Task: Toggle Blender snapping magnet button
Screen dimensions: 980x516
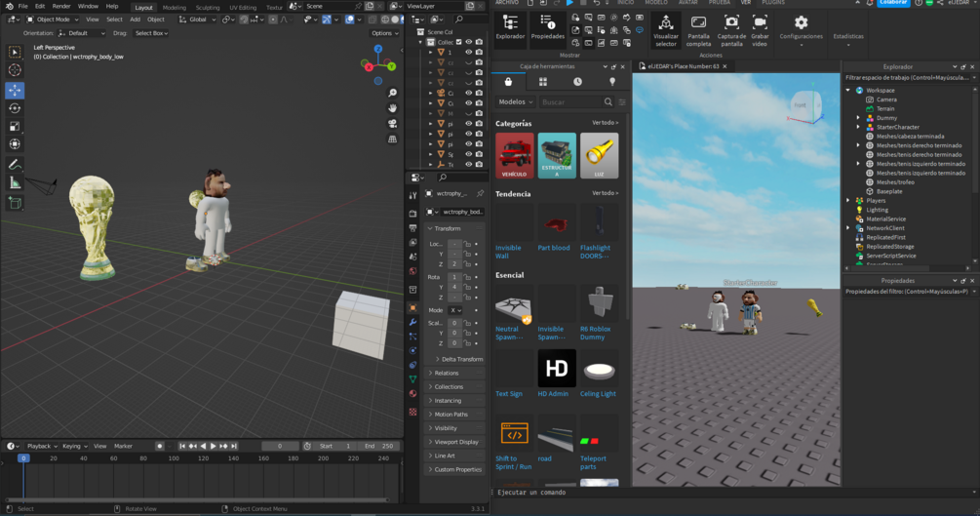Action: (245, 20)
